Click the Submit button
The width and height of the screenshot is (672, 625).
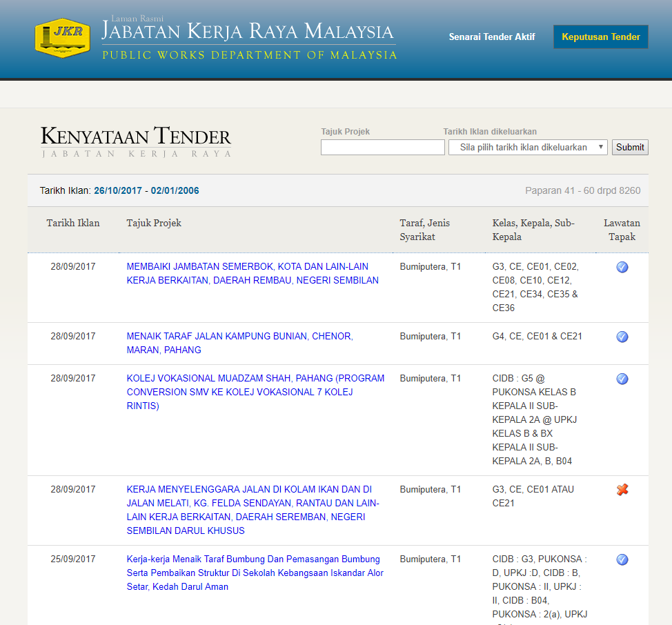(630, 148)
